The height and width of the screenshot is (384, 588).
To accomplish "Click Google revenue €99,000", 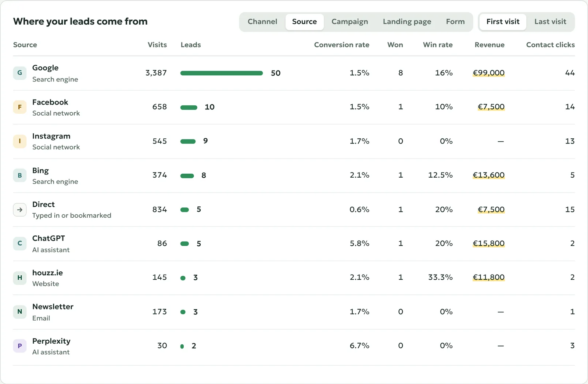I will click(x=488, y=73).
